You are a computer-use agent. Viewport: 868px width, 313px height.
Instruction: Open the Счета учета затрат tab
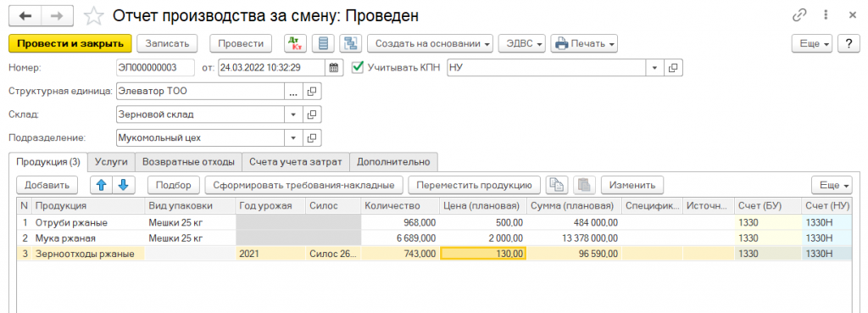(x=296, y=162)
